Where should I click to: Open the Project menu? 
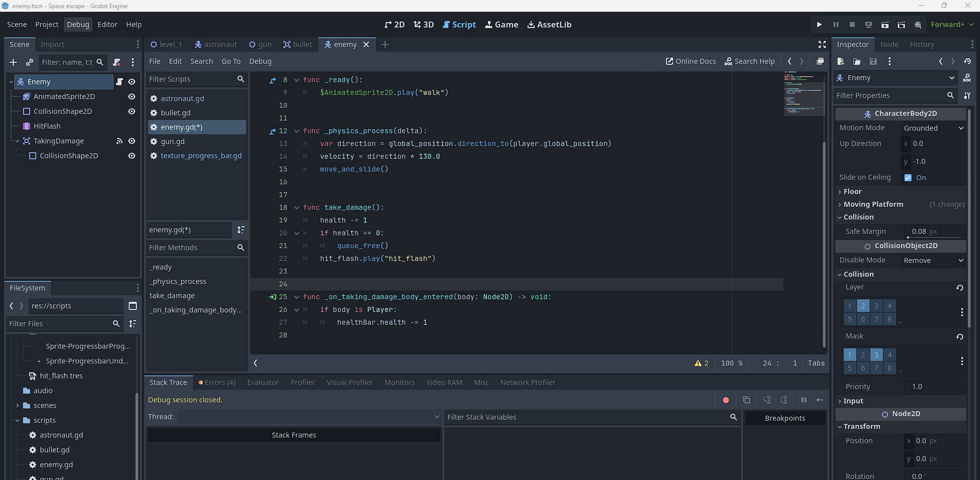(46, 25)
